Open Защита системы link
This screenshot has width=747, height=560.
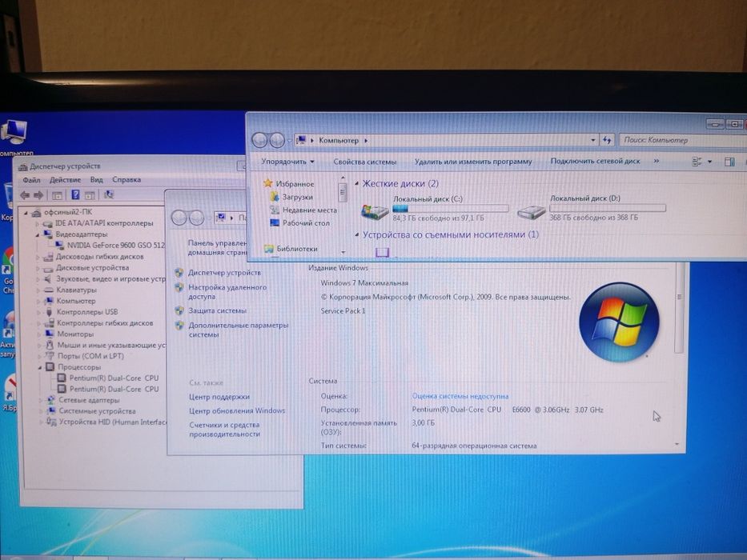point(217,311)
